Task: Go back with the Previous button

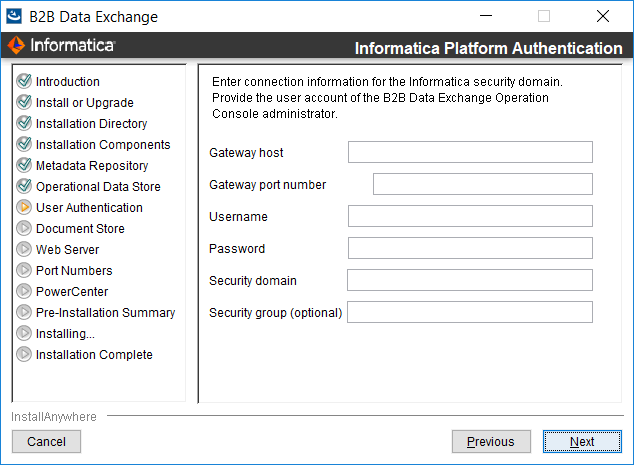Action: 491,441
